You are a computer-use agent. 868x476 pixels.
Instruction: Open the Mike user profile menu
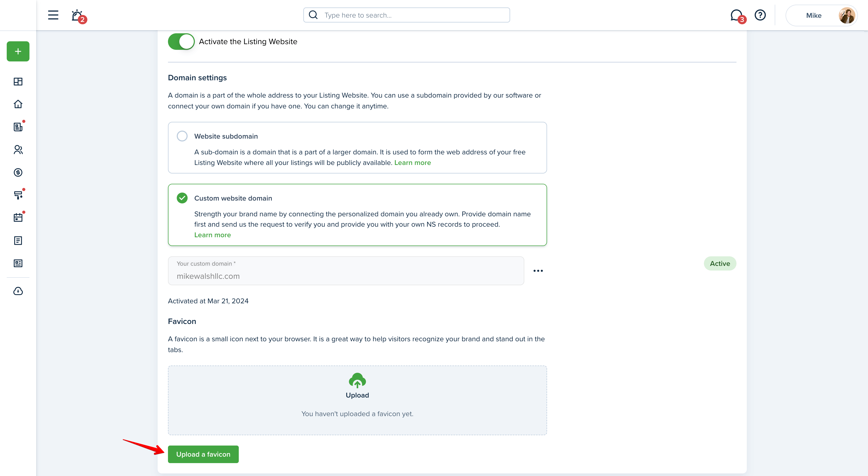[x=822, y=15]
